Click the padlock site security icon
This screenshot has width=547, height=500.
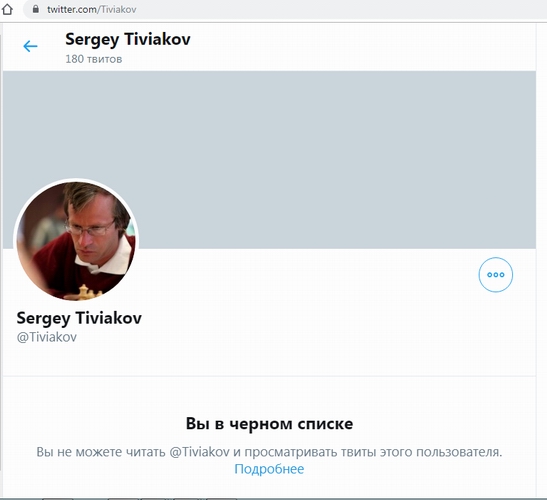pos(36,9)
